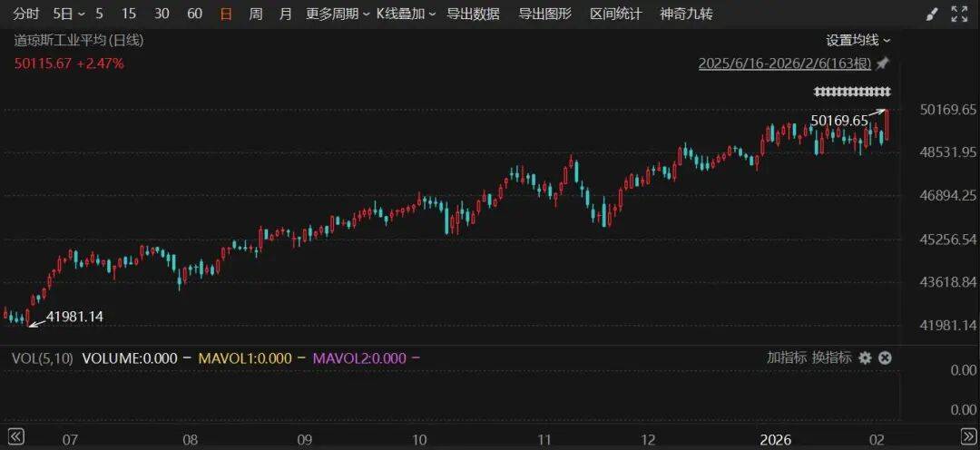Image resolution: width=980 pixels, height=450 pixels.
Task: Expand 设置均线 moving average settings
Action: coord(857,40)
